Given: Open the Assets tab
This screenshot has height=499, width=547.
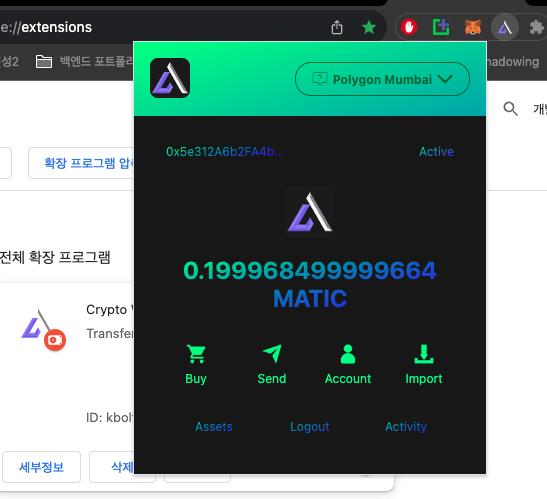Looking at the screenshot, I should [x=214, y=427].
